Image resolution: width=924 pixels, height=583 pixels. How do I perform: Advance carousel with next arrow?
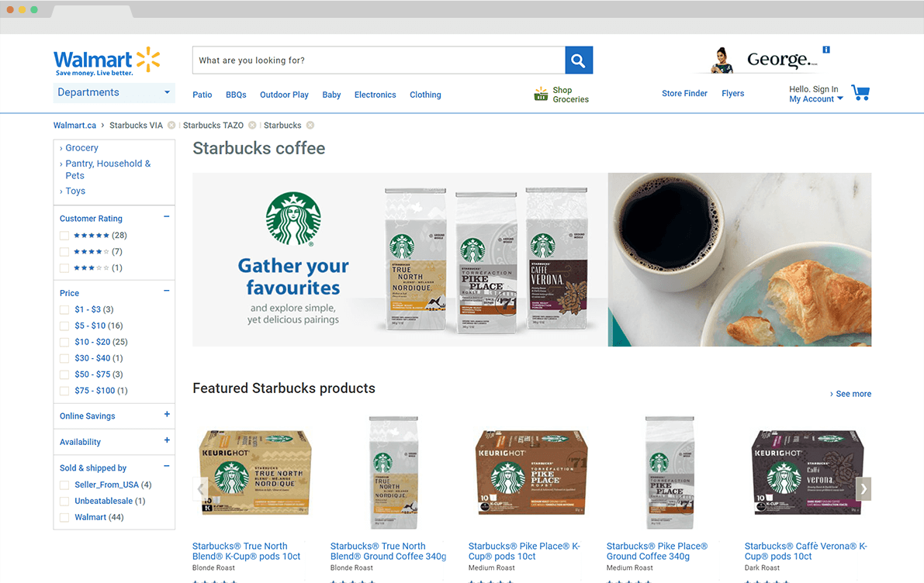click(863, 488)
